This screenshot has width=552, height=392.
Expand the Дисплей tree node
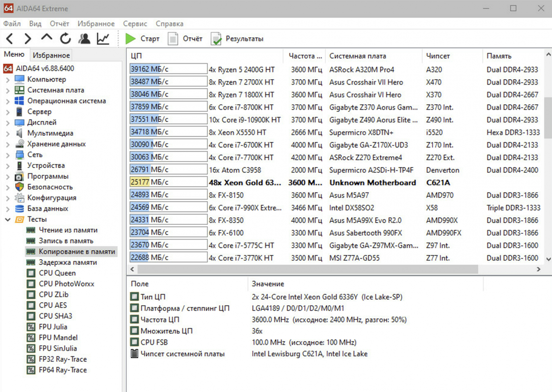click(8, 123)
